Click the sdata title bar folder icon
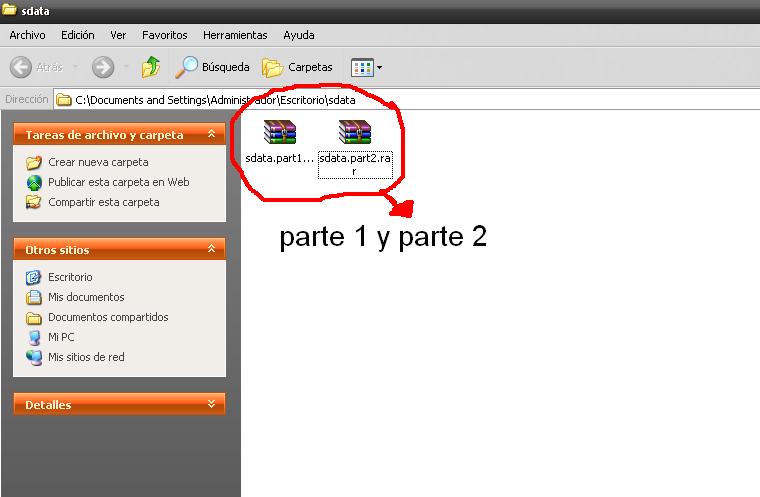 (x=9, y=10)
